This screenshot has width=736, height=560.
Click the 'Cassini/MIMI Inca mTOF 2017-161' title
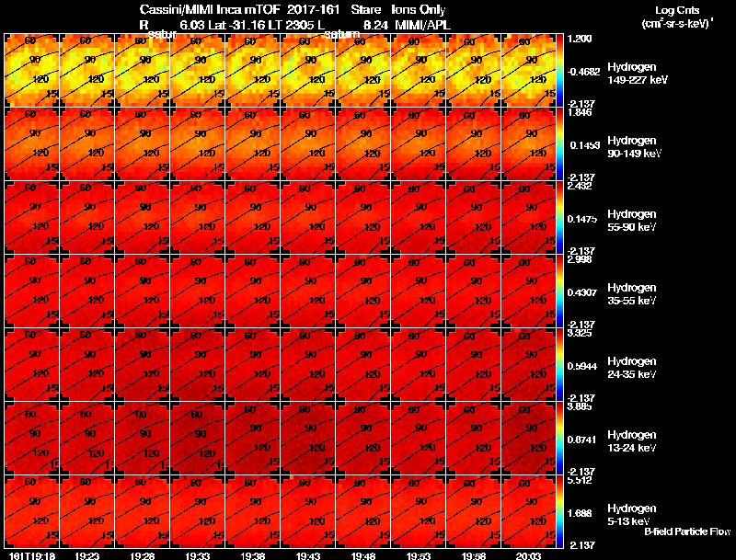[x=239, y=9]
